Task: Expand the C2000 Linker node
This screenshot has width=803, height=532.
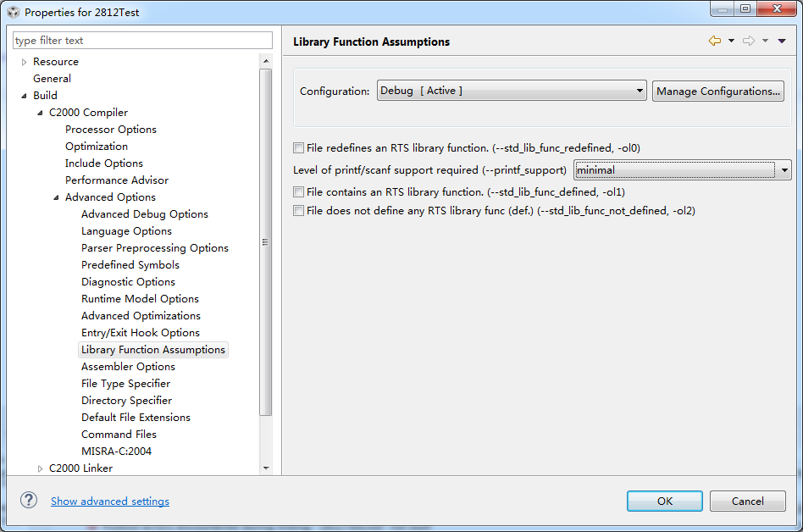Action: 40,468
